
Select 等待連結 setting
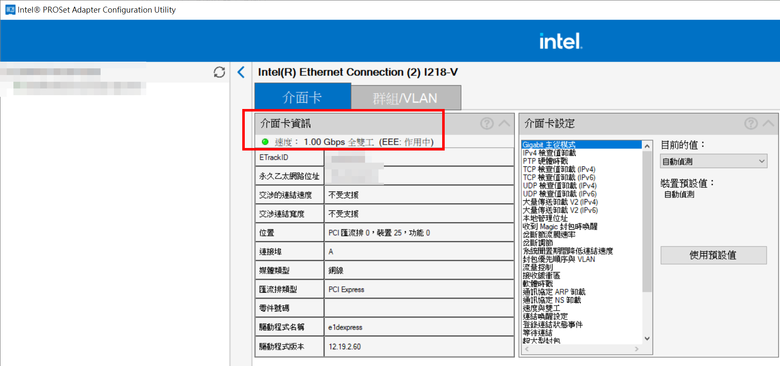[x=538, y=333]
